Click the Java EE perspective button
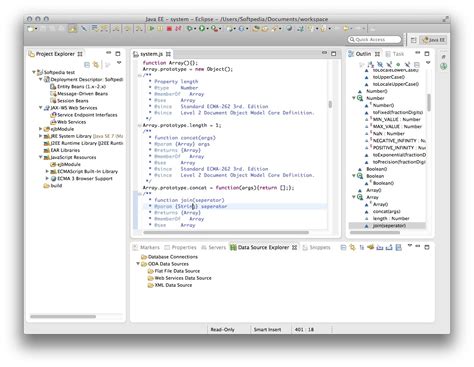The image size is (474, 367). (x=433, y=40)
